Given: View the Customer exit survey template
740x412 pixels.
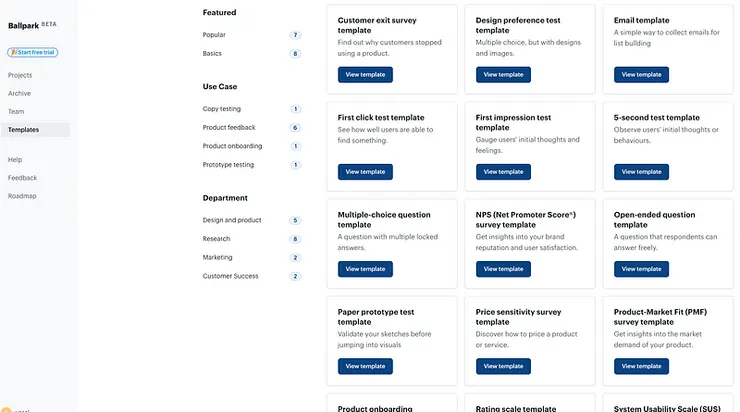Looking at the screenshot, I should (x=365, y=74).
